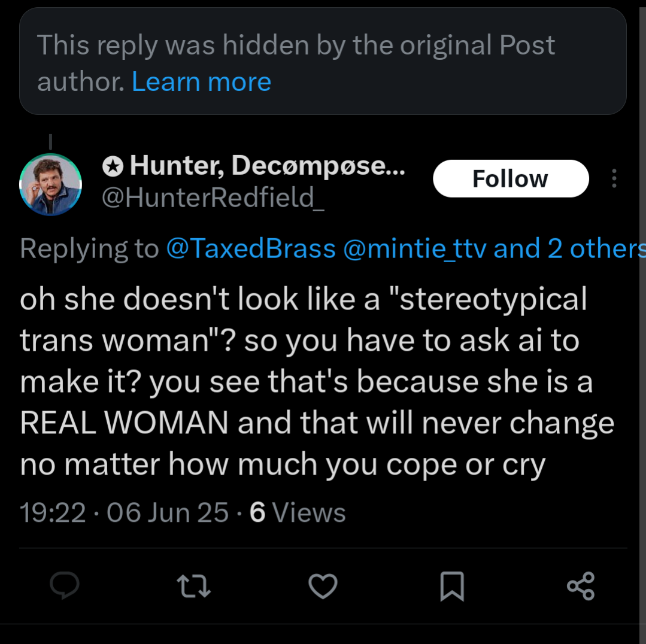Click the 'Replying to' label
Viewport: 646px width, 644px height.
click(89, 248)
